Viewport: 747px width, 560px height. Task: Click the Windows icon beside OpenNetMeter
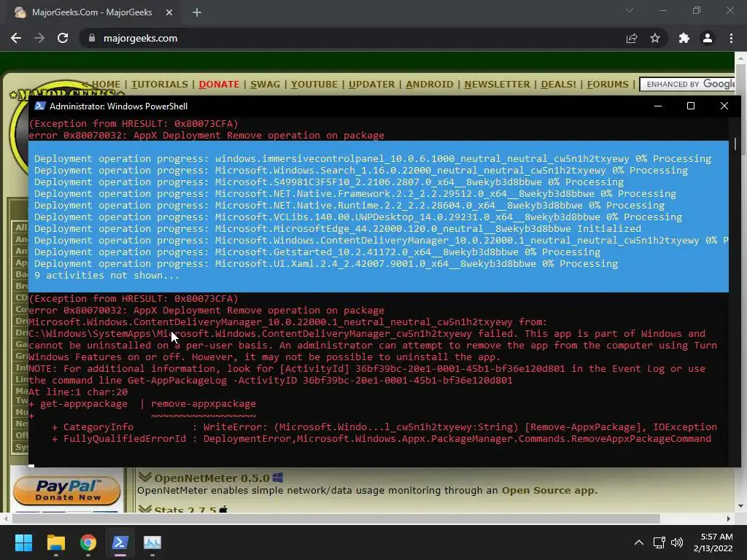tap(278, 478)
